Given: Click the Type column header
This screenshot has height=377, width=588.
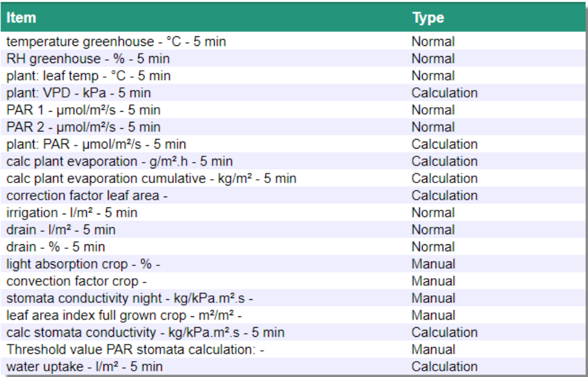Looking at the screenshot, I should pos(428,17).
